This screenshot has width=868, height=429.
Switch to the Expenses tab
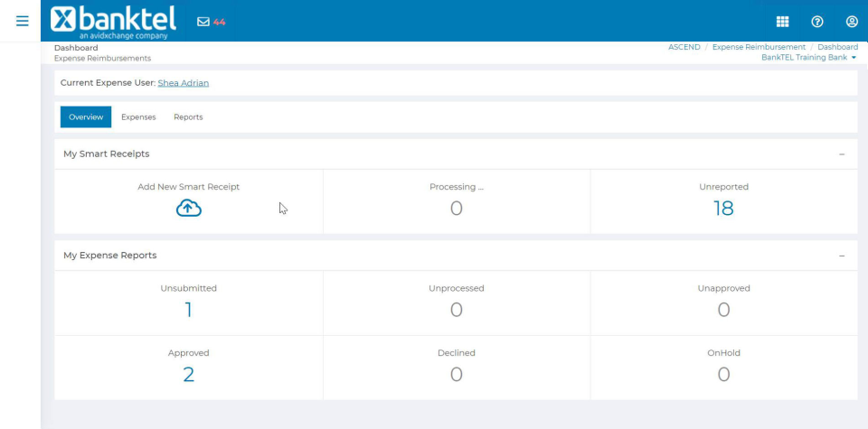[x=138, y=117]
